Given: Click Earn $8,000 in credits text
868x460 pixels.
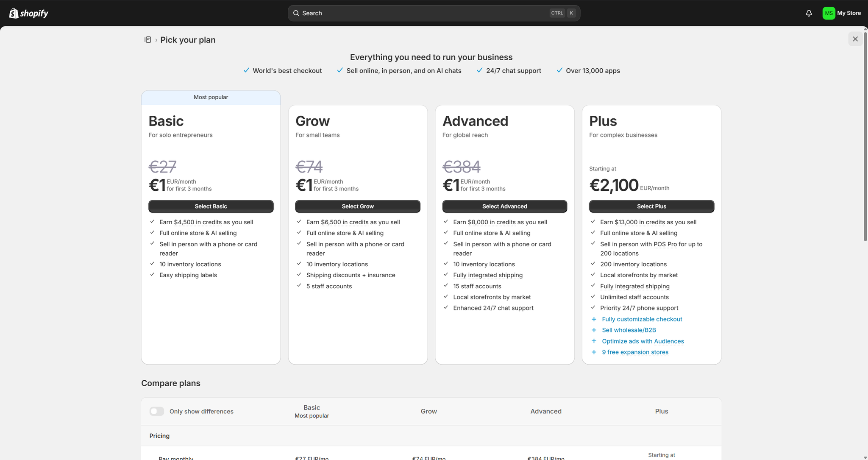Looking at the screenshot, I should [x=500, y=222].
